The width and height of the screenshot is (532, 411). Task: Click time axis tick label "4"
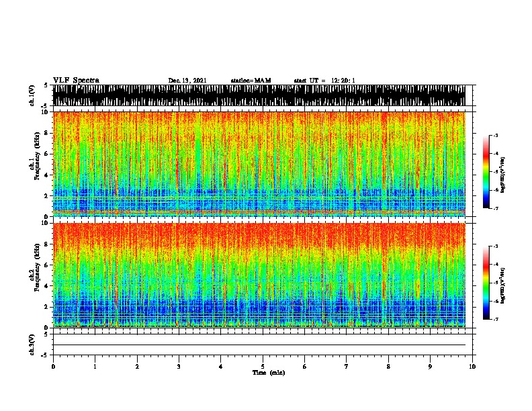(x=221, y=367)
